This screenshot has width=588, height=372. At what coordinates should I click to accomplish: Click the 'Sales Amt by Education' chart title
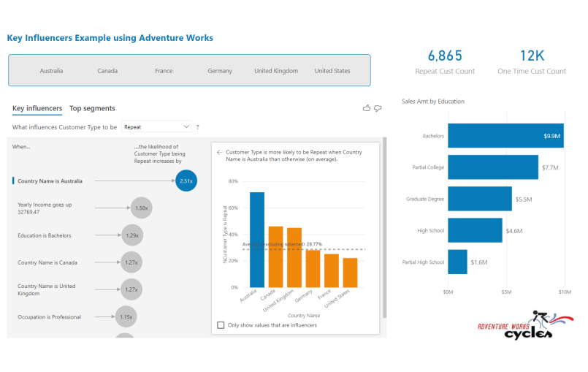(x=432, y=102)
